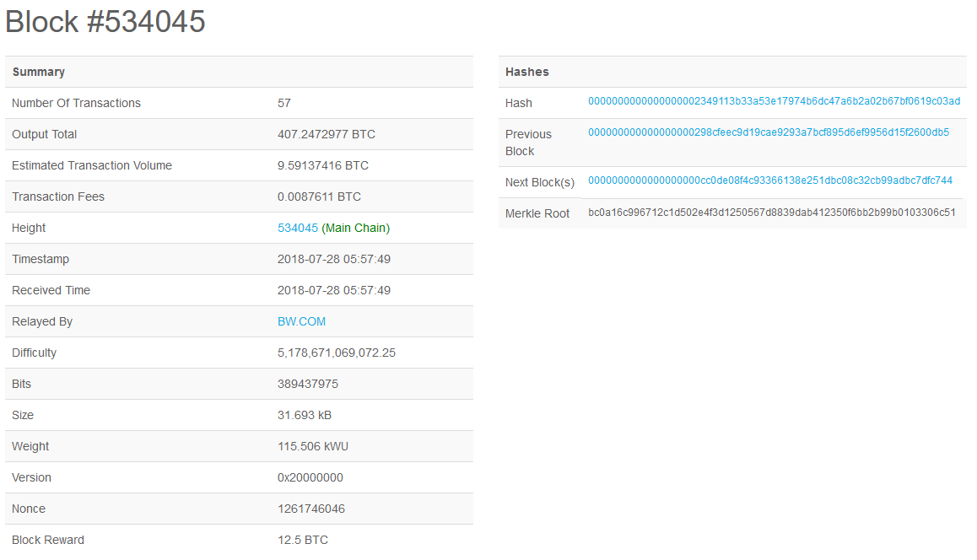Select the Number Of Transactions value 57
977x560 pixels.
point(284,103)
